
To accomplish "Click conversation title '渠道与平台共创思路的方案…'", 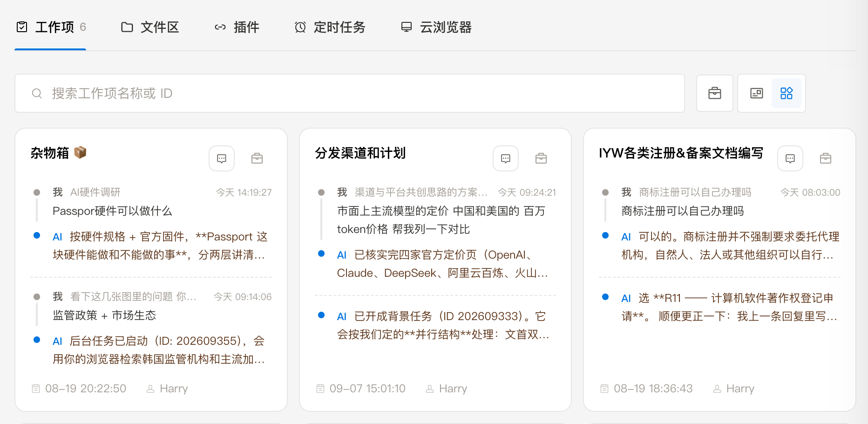I will pos(421,192).
